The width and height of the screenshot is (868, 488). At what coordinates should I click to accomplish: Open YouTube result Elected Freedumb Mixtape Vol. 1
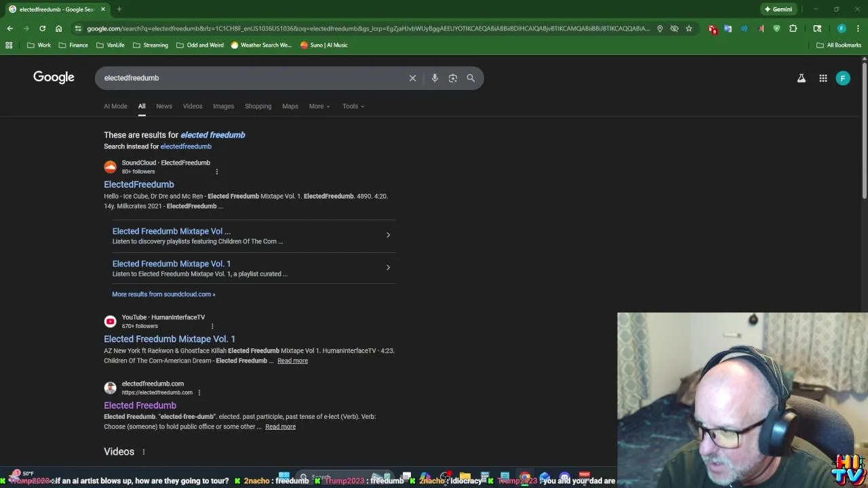[170, 339]
